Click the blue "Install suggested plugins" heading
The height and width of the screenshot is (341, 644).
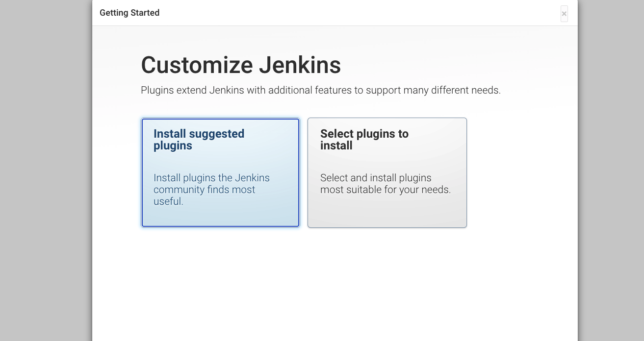pyautogui.click(x=199, y=140)
